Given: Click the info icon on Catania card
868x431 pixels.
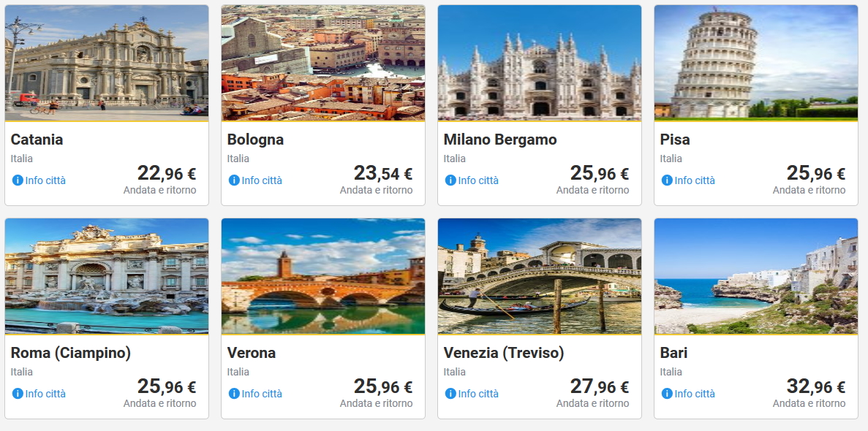Looking at the screenshot, I should pos(18,180).
